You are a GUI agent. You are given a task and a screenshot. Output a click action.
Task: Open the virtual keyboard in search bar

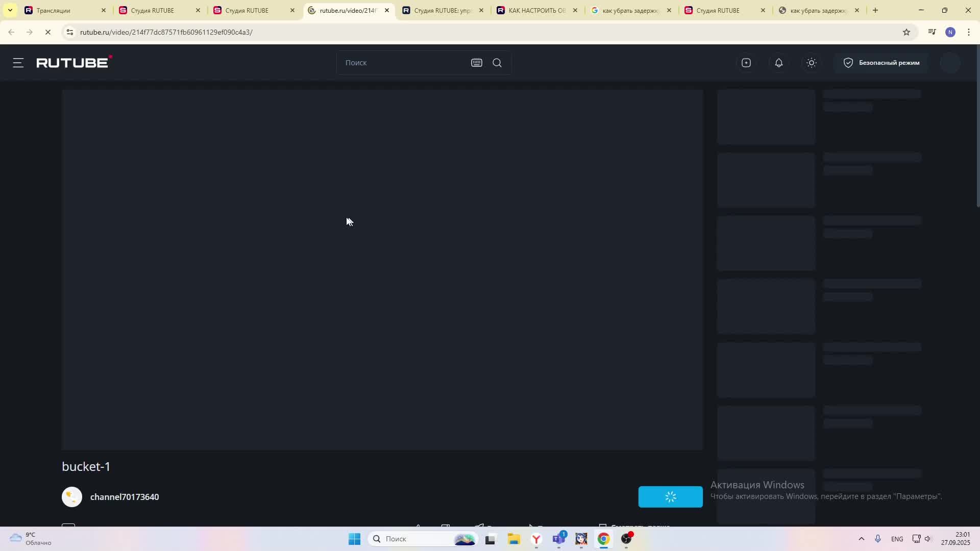point(476,63)
